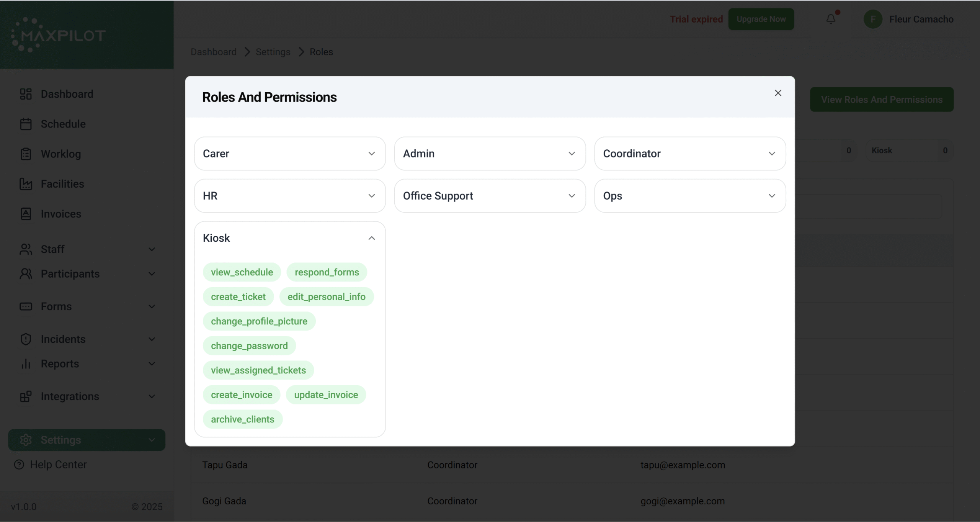980x522 pixels.
Task: Click the change_password permission tag
Action: point(249,346)
